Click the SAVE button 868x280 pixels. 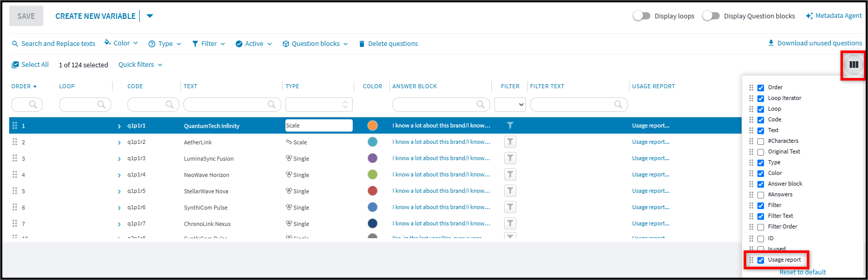[26, 16]
